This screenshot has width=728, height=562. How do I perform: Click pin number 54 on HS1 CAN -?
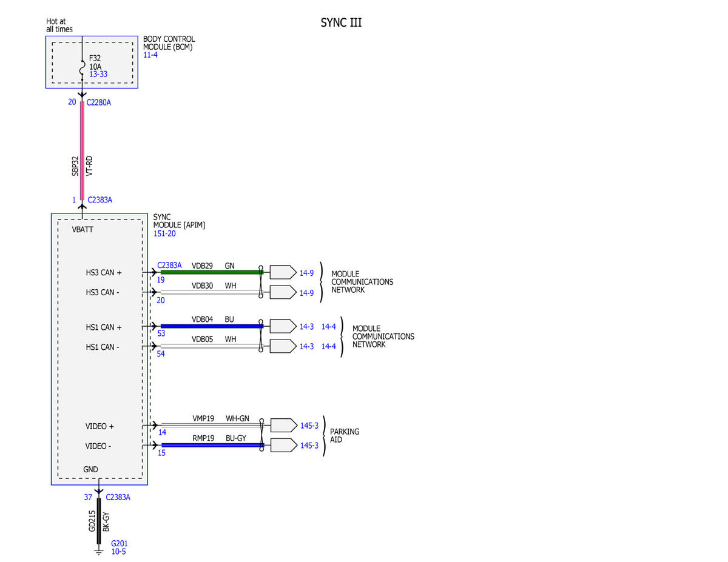[161, 354]
